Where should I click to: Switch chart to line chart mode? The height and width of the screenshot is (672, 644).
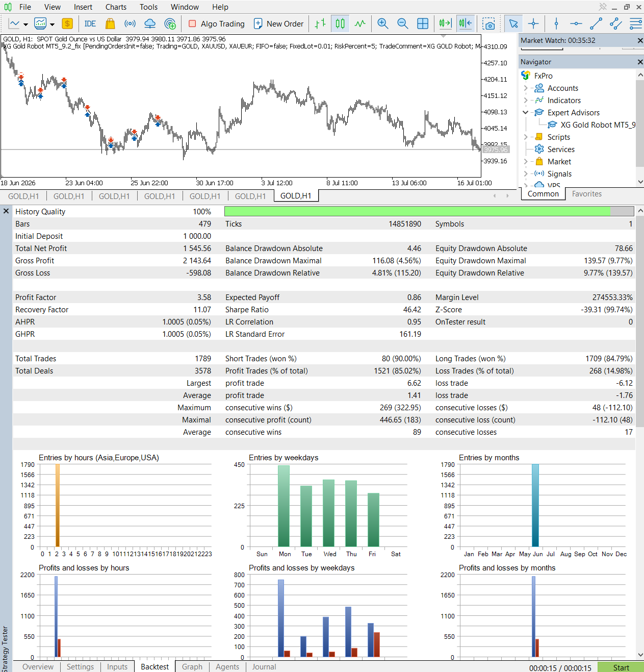360,23
